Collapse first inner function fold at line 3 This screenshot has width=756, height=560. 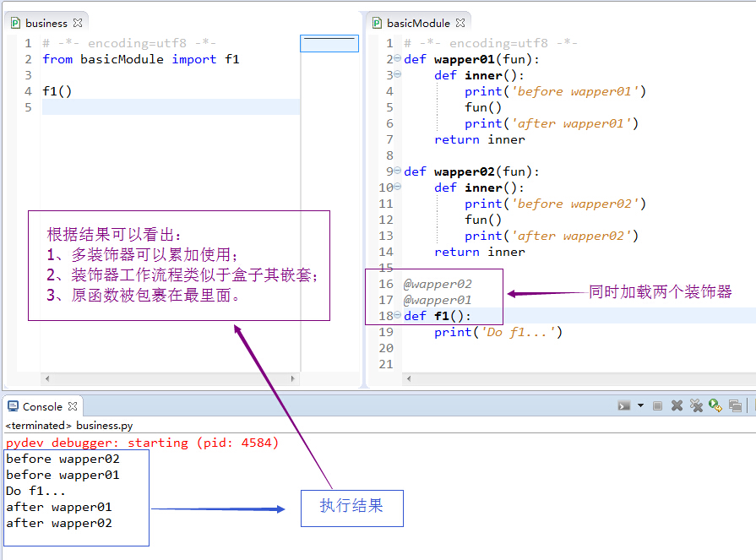click(x=397, y=74)
